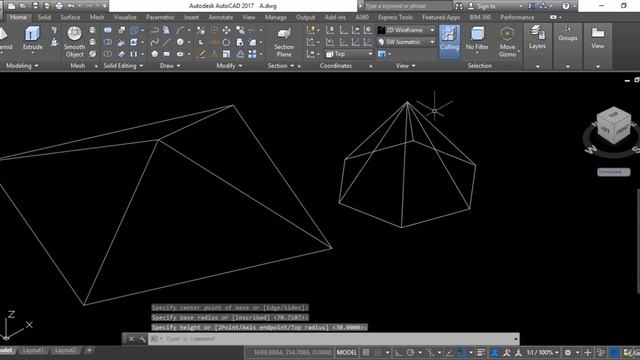Toggle lineweight display in status bar
640x360 pixels.
pos(481,352)
